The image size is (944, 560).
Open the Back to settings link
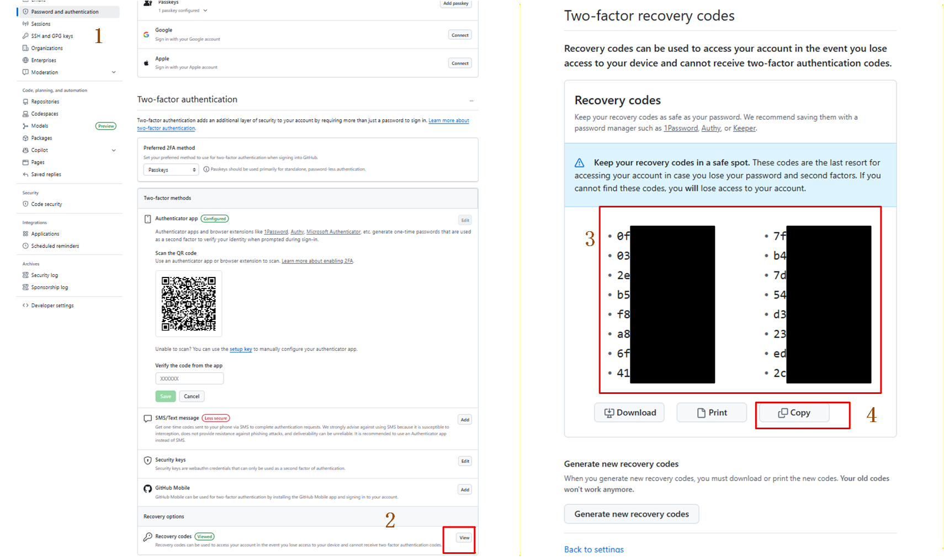pos(594,550)
